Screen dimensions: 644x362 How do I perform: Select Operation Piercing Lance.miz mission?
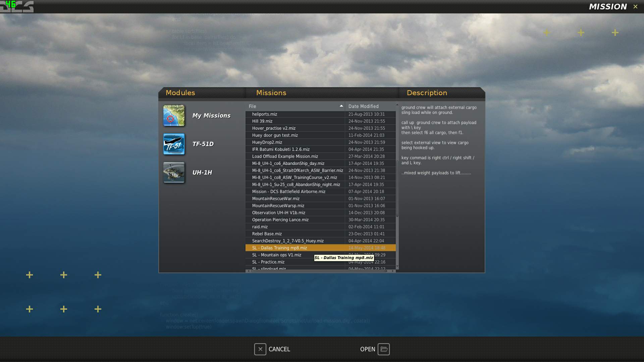tap(320, 220)
